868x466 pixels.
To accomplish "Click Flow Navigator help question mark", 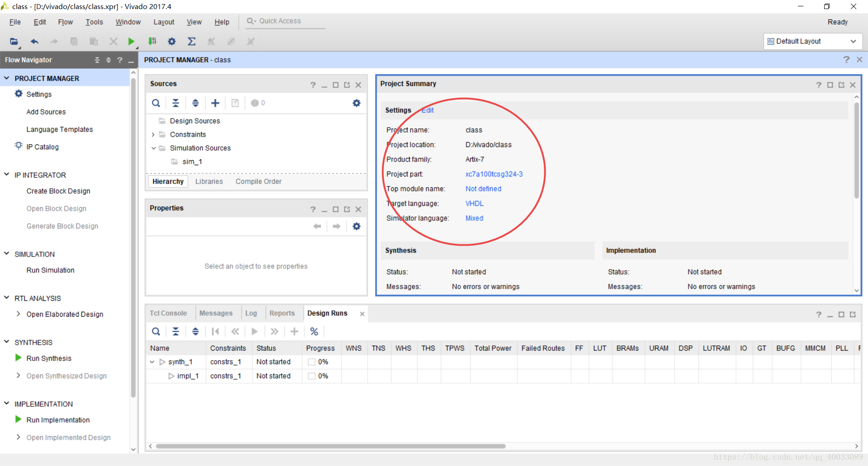I will point(120,60).
